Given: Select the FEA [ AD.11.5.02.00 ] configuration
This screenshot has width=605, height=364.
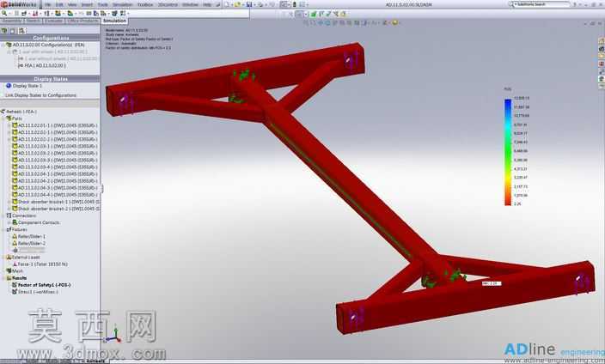Looking at the screenshot, I should pyautogui.click(x=45, y=65).
